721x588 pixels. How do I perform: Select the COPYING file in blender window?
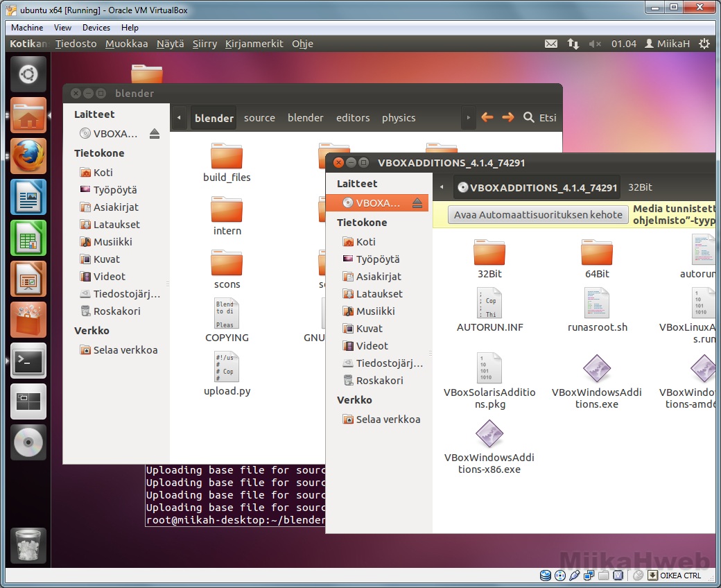227,320
